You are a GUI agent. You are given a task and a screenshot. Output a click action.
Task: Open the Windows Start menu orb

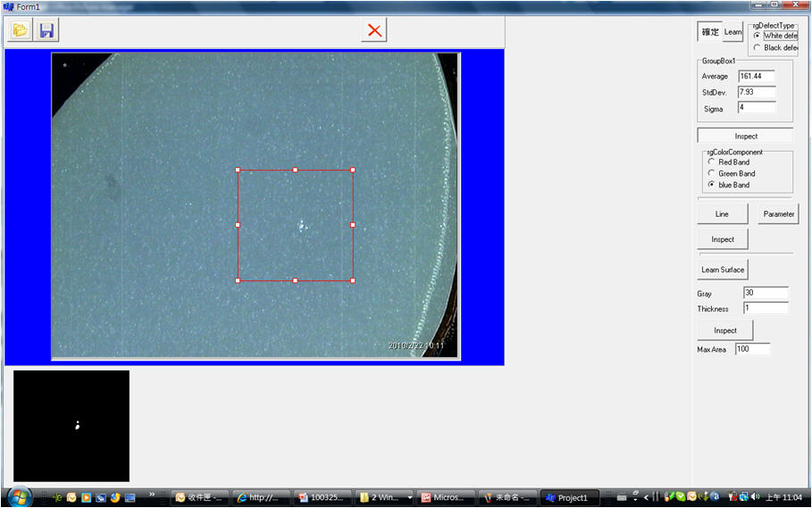click(20, 497)
